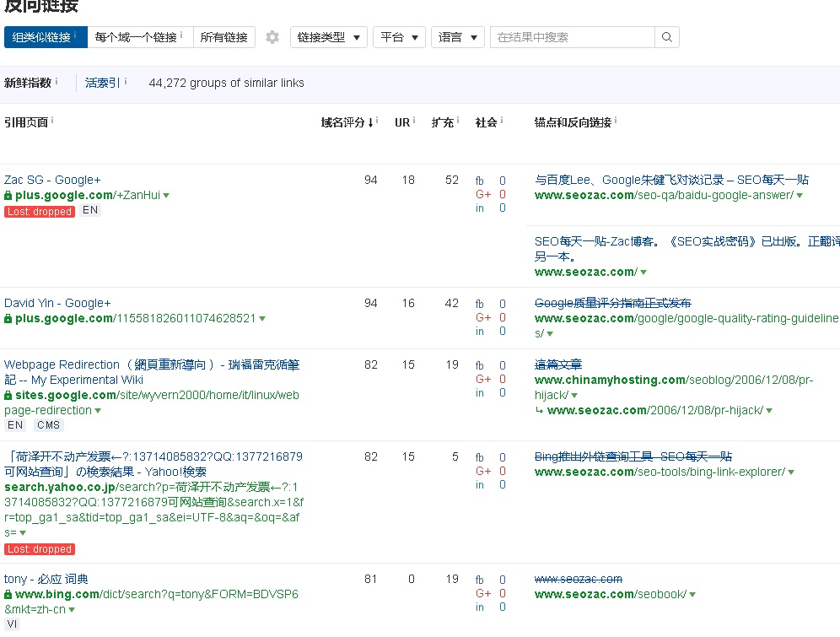
Task: Open the 链接类型 dropdown
Action: point(328,37)
